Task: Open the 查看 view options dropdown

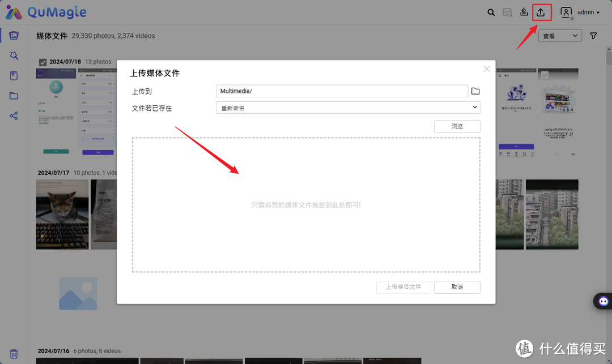Action: point(560,35)
